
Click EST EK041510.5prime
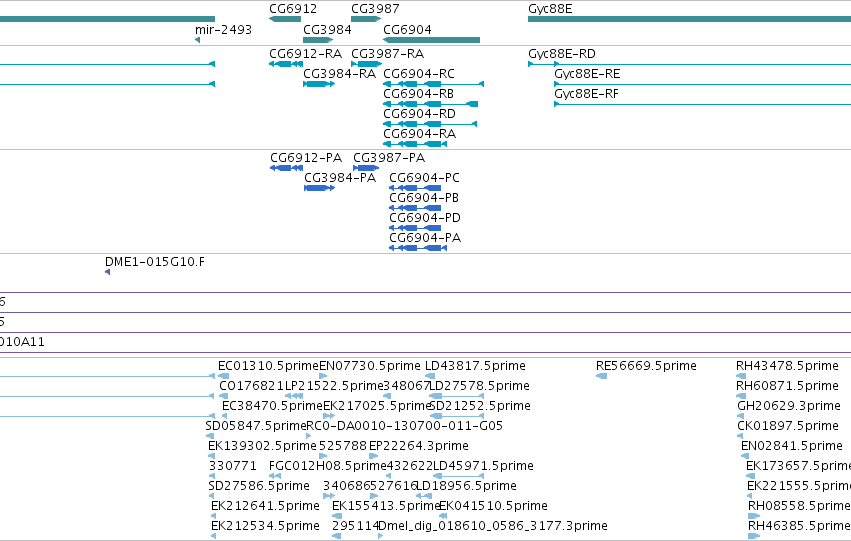point(493,507)
